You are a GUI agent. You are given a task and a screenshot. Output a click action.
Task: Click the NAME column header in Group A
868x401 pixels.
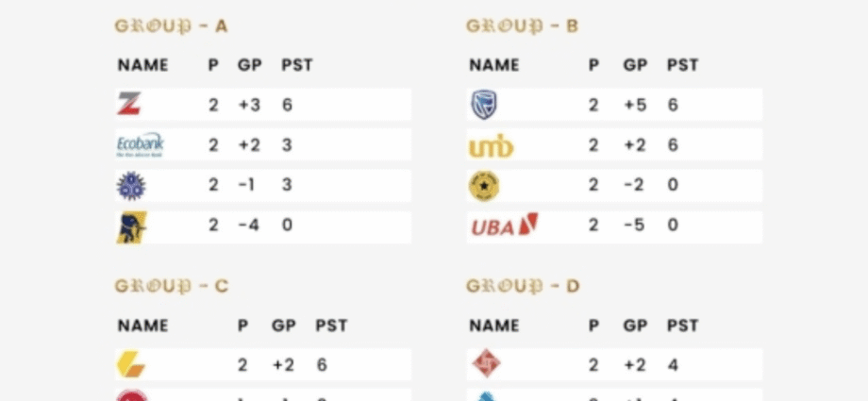pos(142,65)
